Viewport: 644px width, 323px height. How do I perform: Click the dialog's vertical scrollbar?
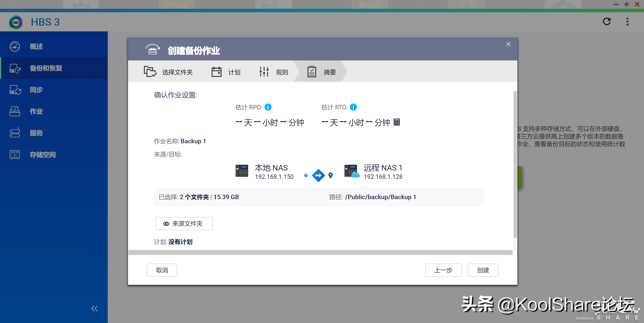tap(515, 164)
